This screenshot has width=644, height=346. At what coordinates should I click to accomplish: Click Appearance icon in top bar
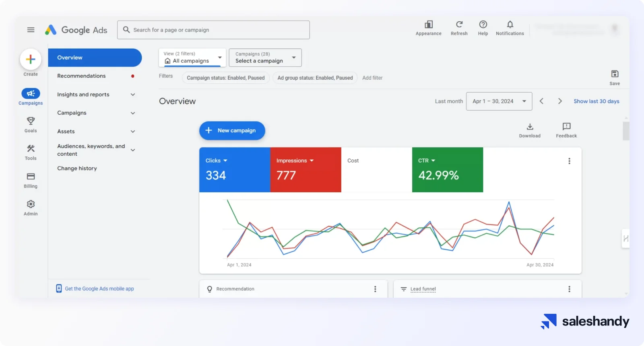pyautogui.click(x=428, y=25)
